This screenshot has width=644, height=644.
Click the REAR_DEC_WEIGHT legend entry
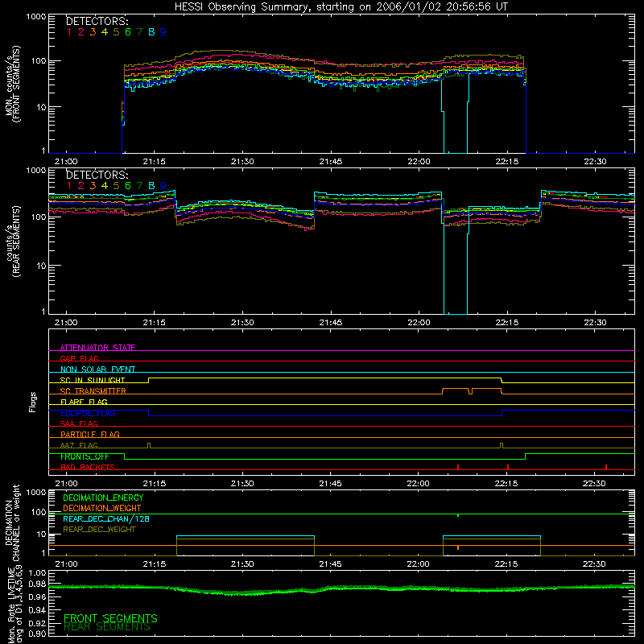[x=99, y=530]
